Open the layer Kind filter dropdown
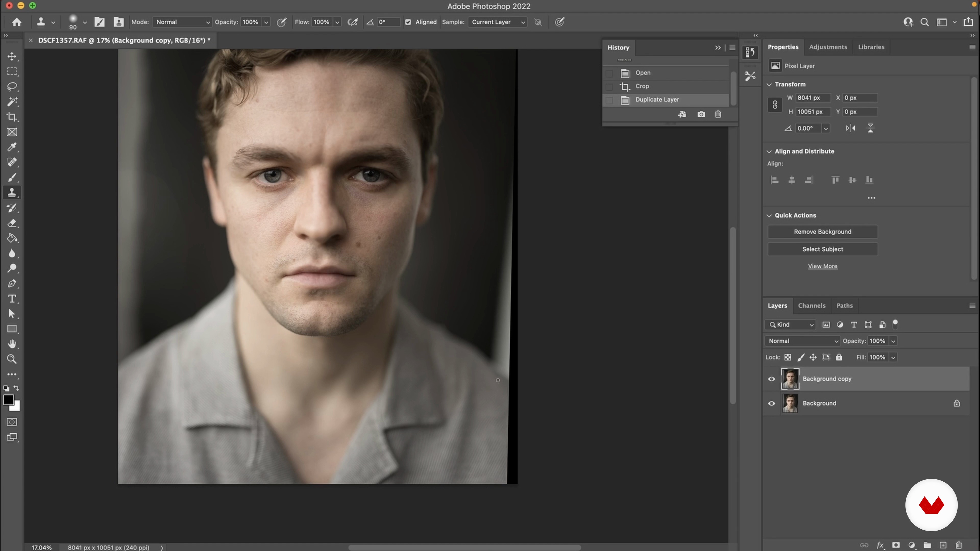The height and width of the screenshot is (551, 980). [791, 325]
